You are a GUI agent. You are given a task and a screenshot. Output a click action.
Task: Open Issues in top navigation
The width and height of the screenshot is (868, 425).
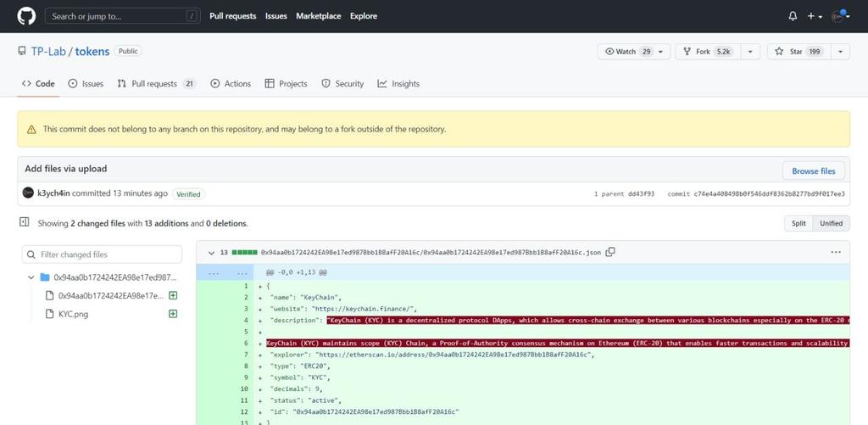pyautogui.click(x=275, y=16)
